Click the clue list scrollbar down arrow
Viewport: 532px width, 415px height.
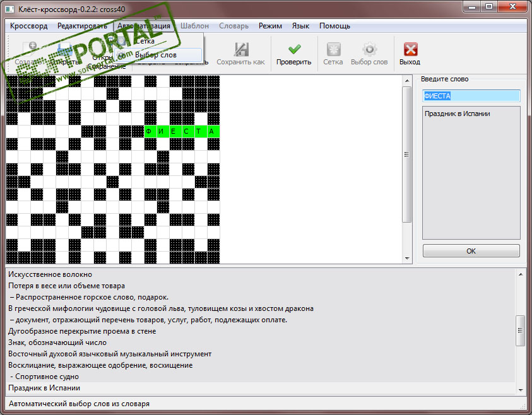click(x=521, y=390)
